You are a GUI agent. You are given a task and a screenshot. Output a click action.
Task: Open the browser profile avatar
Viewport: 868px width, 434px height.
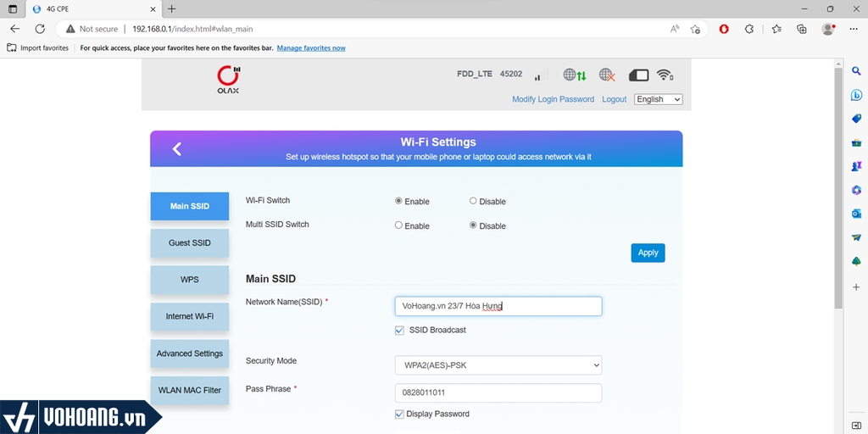click(828, 29)
